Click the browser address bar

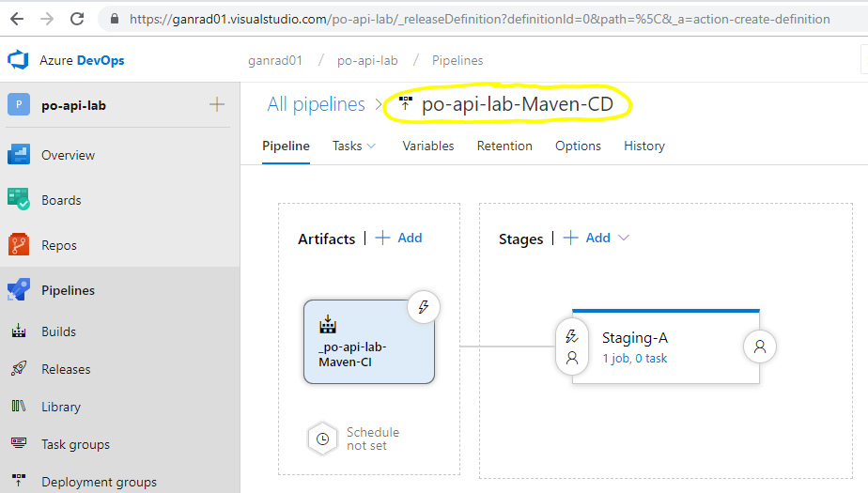(479, 19)
